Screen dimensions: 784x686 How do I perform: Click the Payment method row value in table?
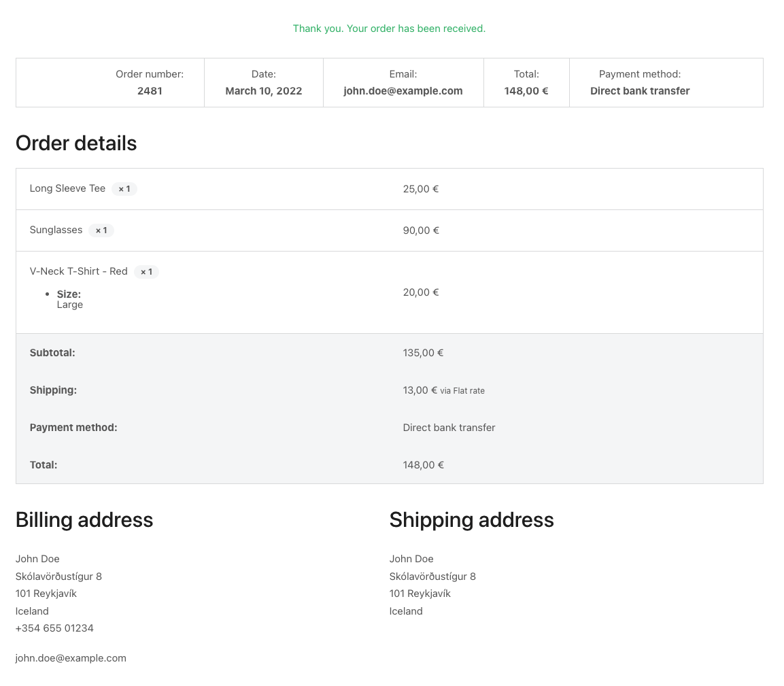(x=449, y=428)
